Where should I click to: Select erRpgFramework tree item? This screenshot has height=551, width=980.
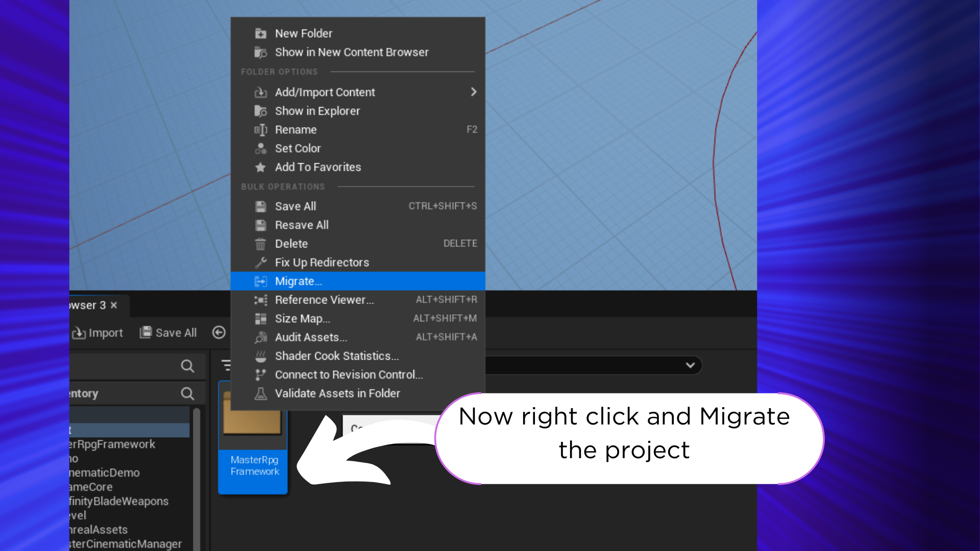coord(112,444)
